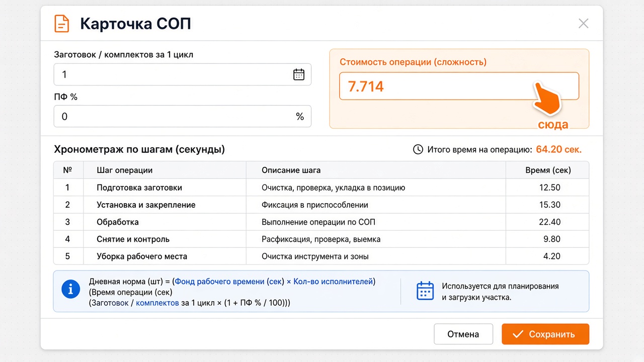Click the Время (сек) column header
This screenshot has height=362, width=644.
[x=548, y=170]
